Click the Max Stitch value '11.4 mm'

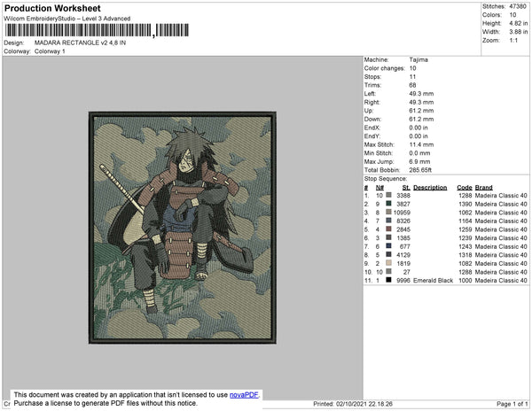click(x=421, y=144)
